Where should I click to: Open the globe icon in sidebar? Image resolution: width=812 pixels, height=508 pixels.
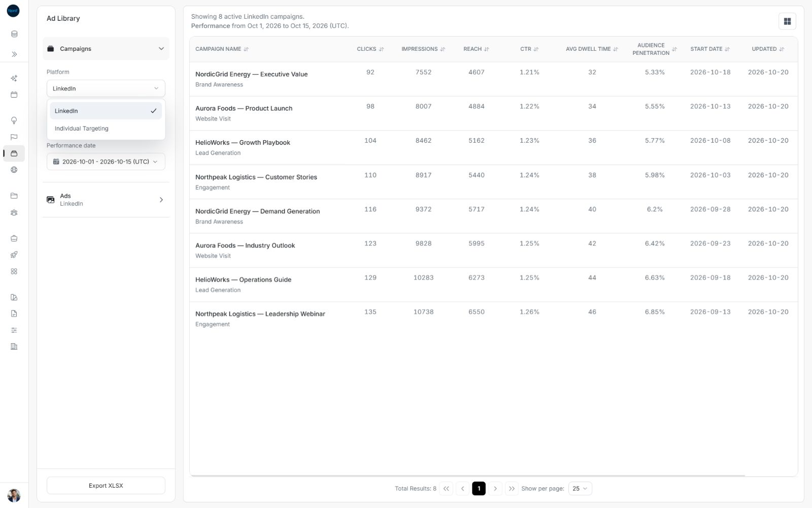pyautogui.click(x=14, y=170)
